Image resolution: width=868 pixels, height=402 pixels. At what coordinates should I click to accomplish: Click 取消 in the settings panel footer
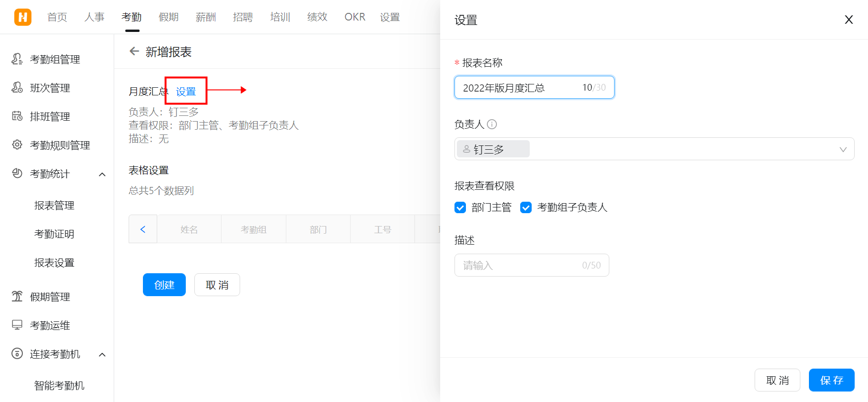click(777, 380)
